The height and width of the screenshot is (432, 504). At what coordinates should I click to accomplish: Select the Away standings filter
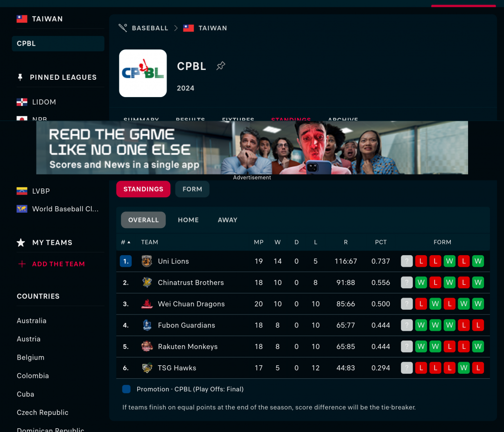(x=228, y=220)
